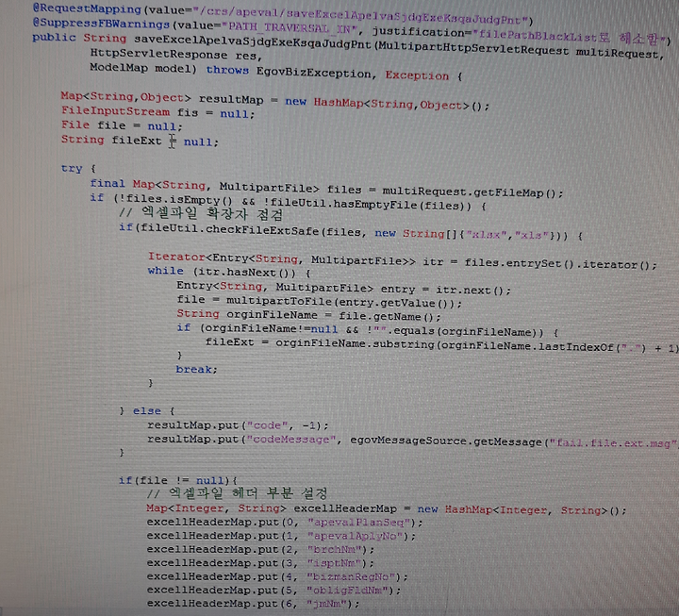Click the "fail.file.ext.msg" message key

pyautogui.click(x=613, y=443)
